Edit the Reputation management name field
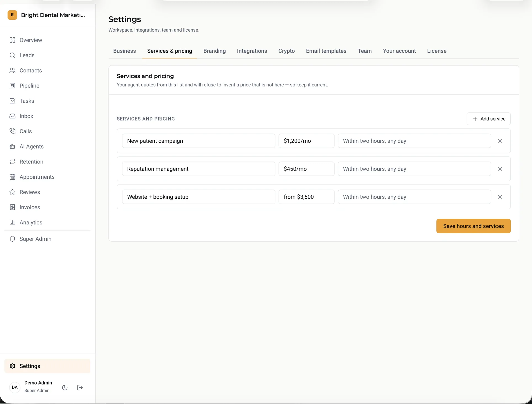Screen dimensions: 532x404 pyautogui.click(x=199, y=169)
